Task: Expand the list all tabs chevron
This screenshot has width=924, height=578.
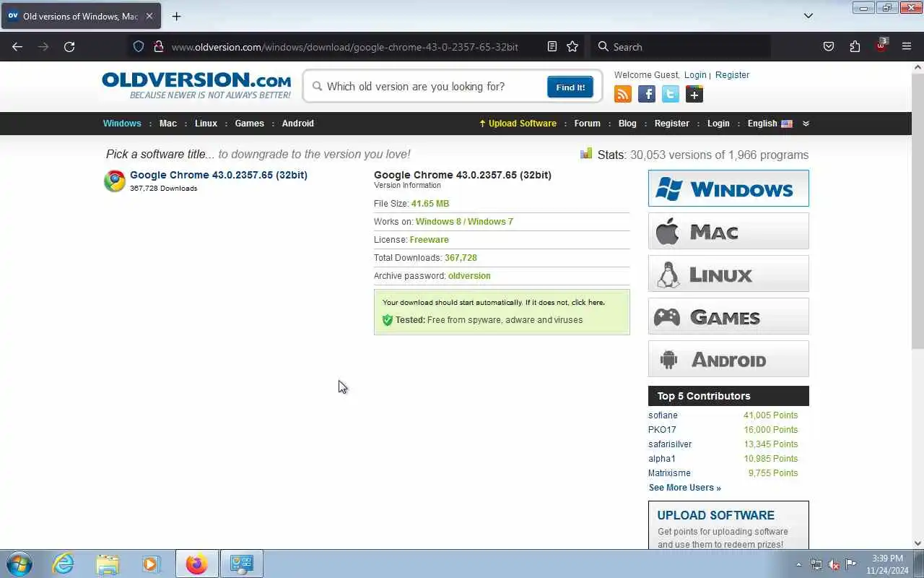Action: pos(808,16)
